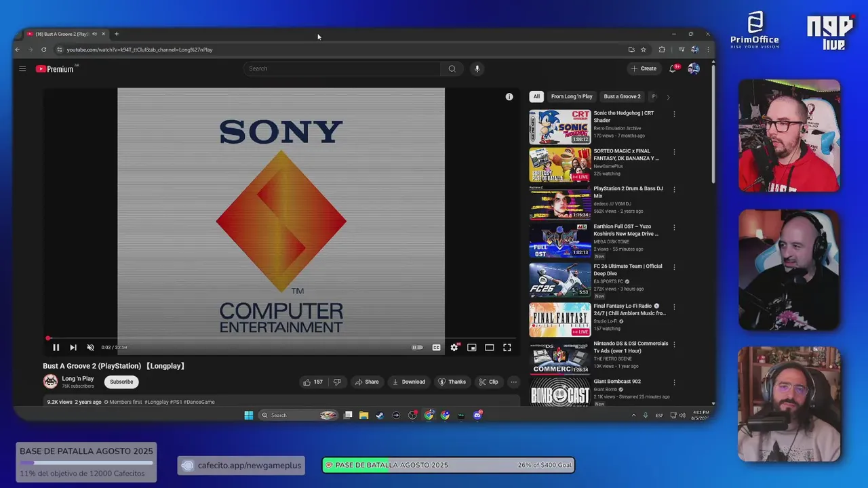Show video info card icon
The width and height of the screenshot is (868, 488).
pyautogui.click(x=509, y=97)
